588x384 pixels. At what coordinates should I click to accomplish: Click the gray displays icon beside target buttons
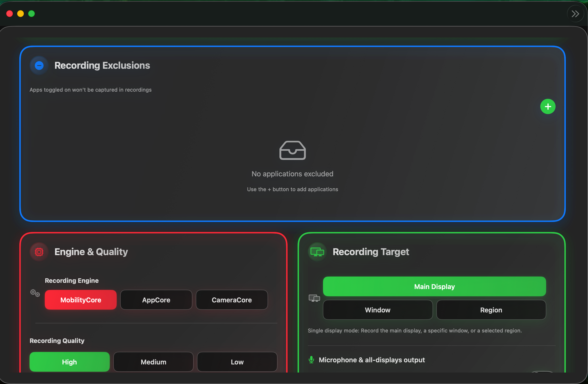pos(314,298)
